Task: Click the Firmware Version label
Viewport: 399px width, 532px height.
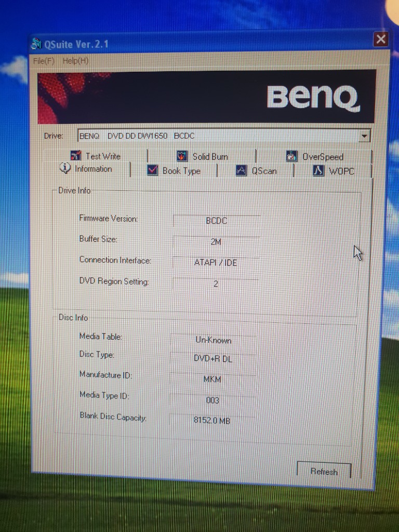Action: pos(109,218)
